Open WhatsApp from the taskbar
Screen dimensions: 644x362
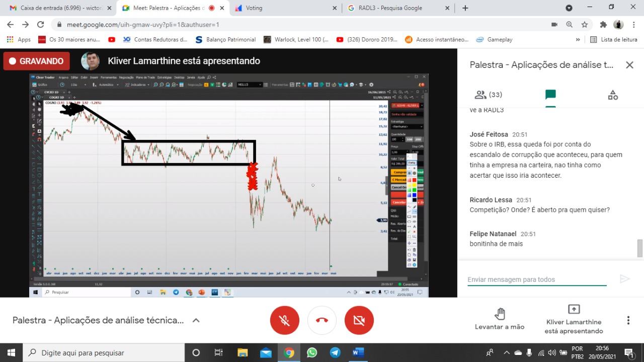312,352
